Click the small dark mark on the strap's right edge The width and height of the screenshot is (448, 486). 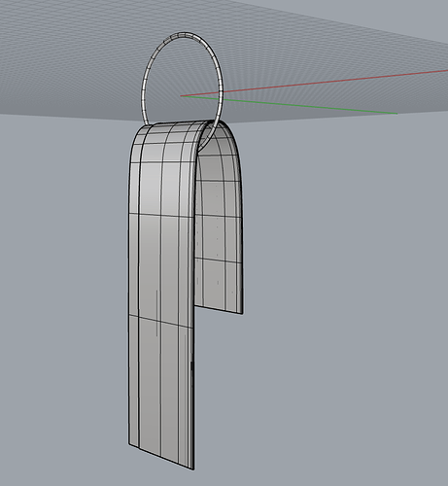pyautogui.click(x=191, y=366)
